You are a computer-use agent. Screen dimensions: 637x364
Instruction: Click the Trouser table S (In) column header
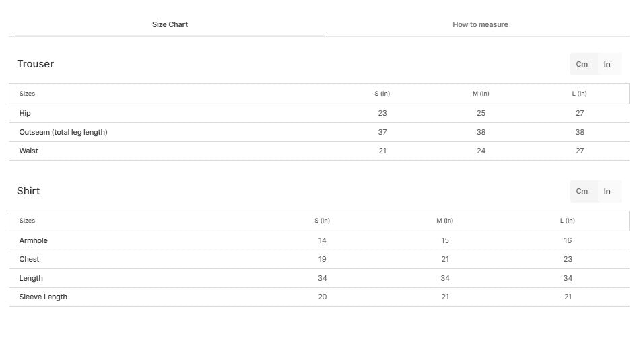click(x=382, y=94)
